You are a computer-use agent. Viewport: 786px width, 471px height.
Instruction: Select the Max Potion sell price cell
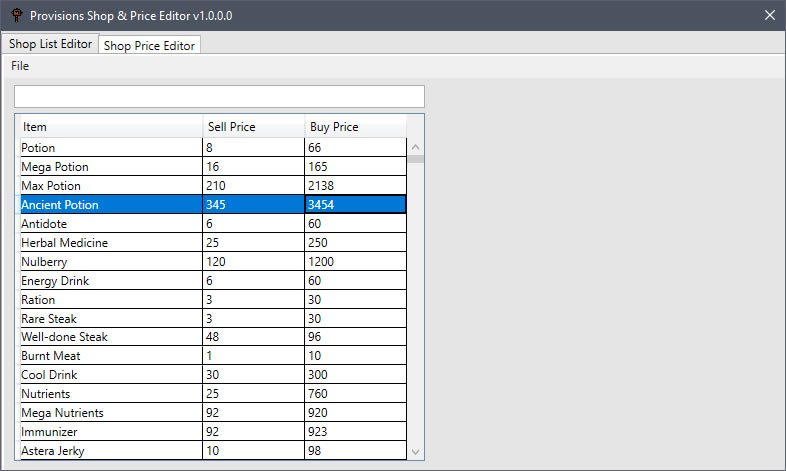point(253,186)
